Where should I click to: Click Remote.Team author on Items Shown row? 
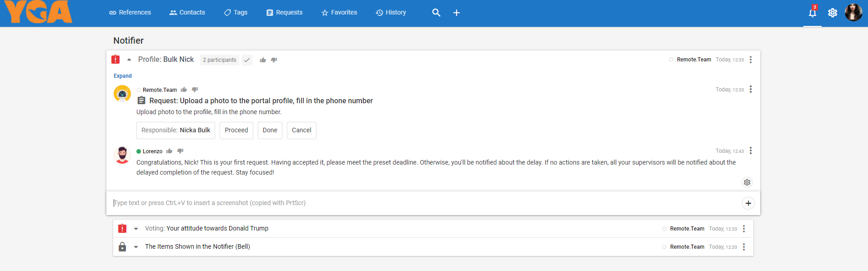pos(687,247)
